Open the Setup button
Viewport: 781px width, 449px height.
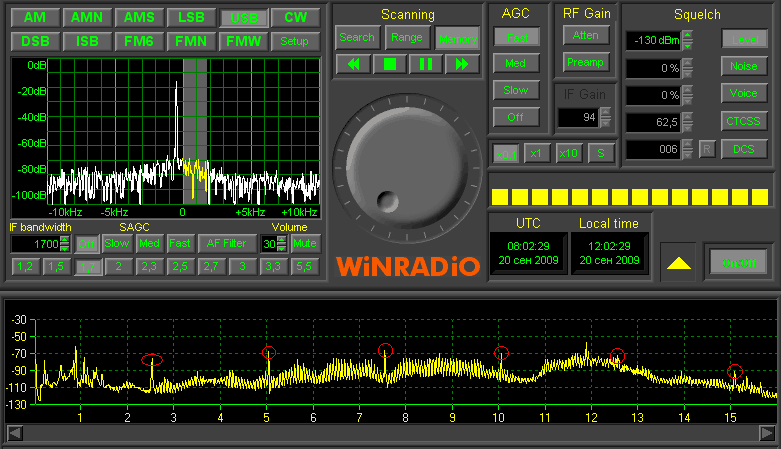295,41
